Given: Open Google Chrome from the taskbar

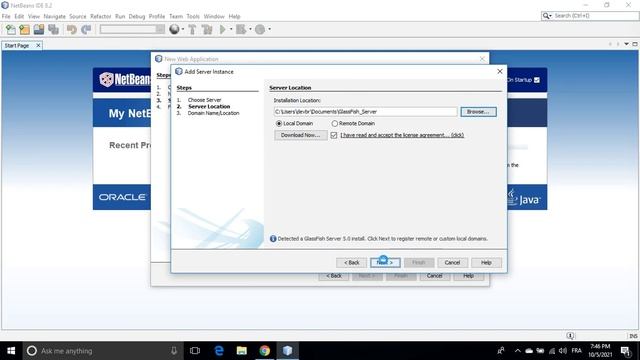Looking at the screenshot, I should [264, 351].
